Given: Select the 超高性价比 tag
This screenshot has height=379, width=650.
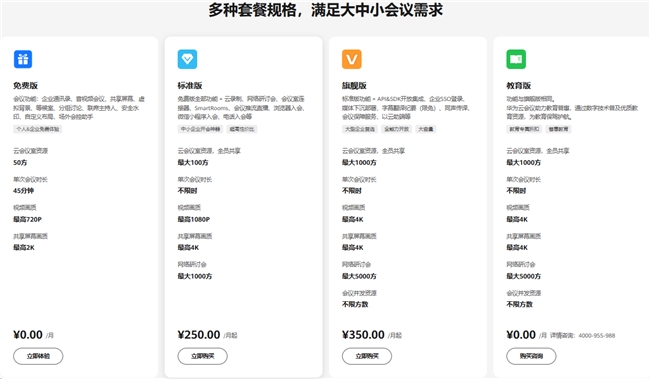Looking at the screenshot, I should [x=242, y=129].
